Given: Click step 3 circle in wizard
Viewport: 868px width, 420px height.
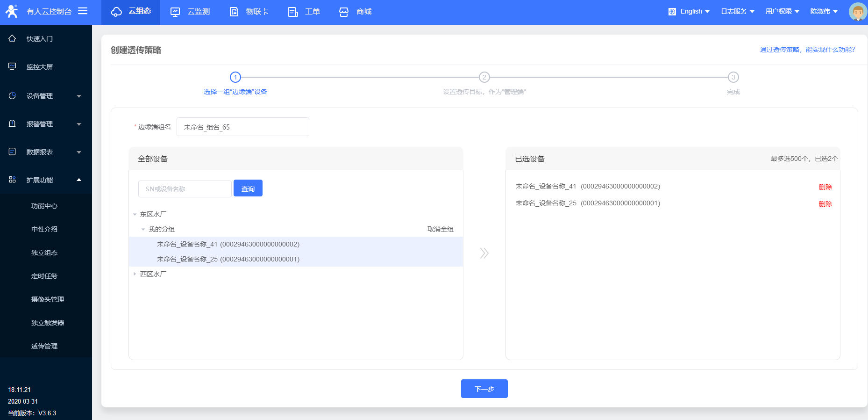Looking at the screenshot, I should [733, 77].
